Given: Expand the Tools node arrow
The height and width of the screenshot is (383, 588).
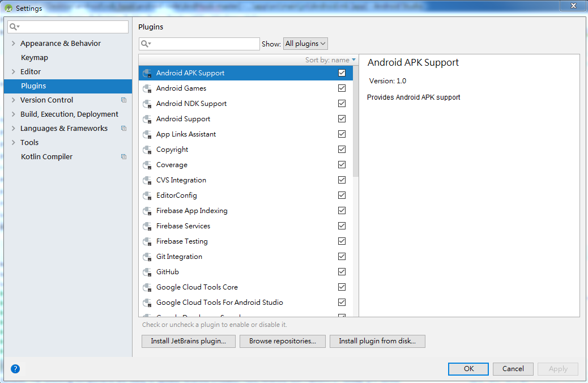Looking at the screenshot, I should click(x=14, y=143).
